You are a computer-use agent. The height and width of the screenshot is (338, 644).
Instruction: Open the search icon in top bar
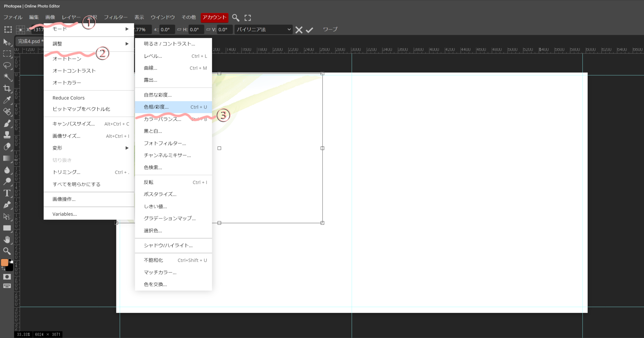coord(236,18)
